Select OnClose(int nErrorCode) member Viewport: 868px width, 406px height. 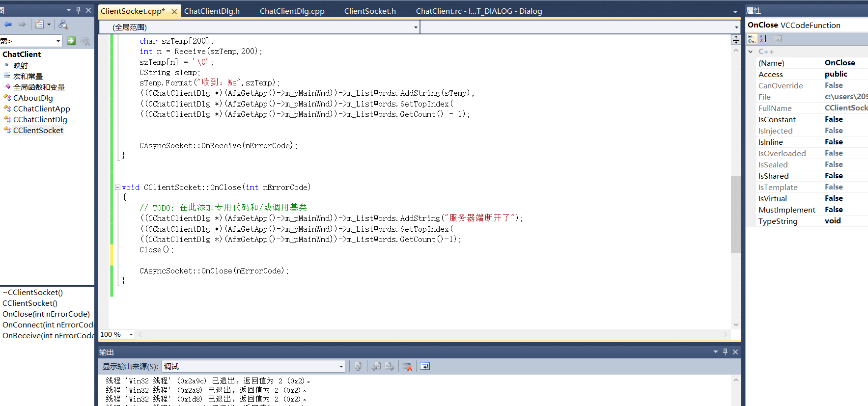[x=46, y=314]
